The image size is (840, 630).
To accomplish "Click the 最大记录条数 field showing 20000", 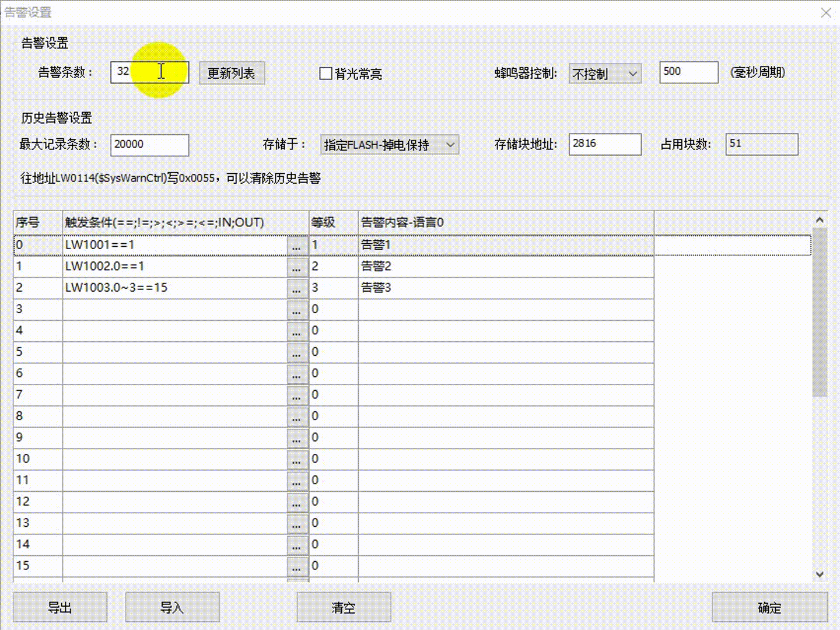I will [149, 145].
